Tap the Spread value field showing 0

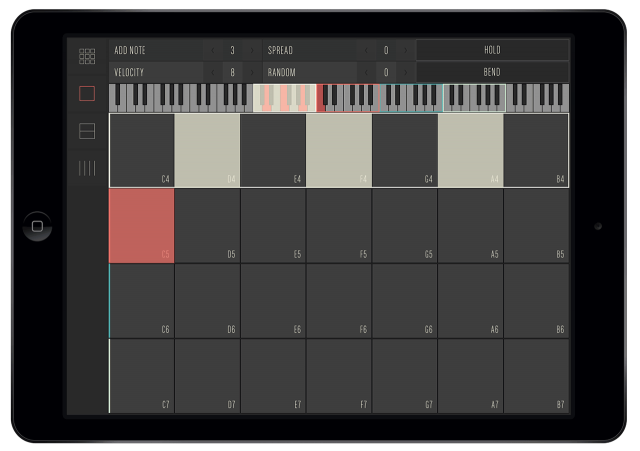(386, 50)
